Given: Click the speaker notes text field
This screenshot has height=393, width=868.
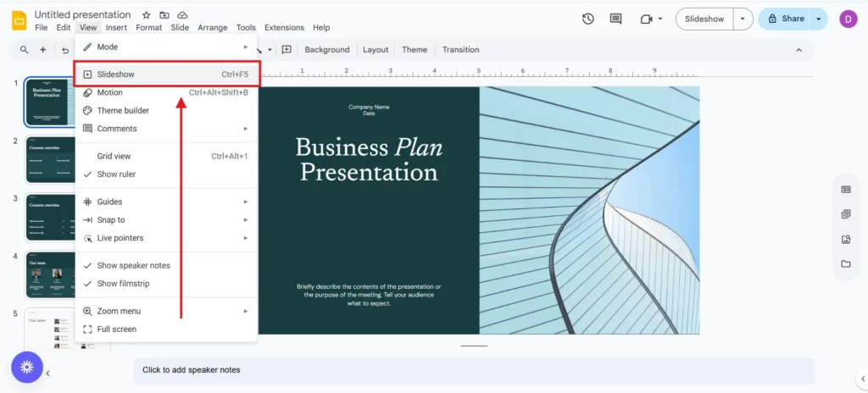Looking at the screenshot, I should pyautogui.click(x=473, y=370).
